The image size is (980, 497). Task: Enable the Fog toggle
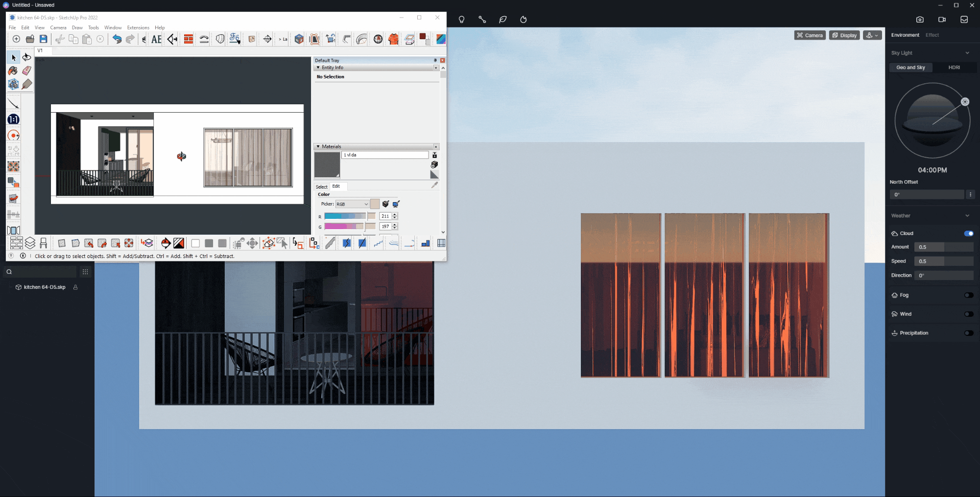(x=969, y=295)
